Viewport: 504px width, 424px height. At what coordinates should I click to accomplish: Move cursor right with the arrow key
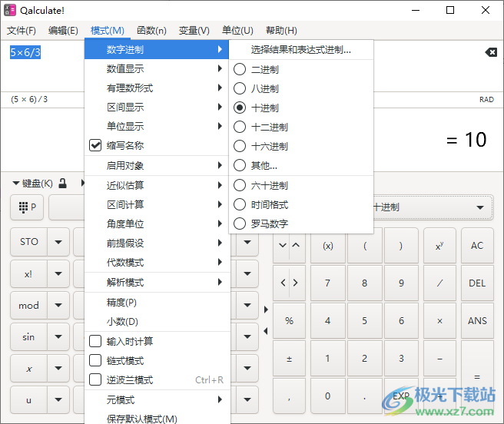point(296,283)
